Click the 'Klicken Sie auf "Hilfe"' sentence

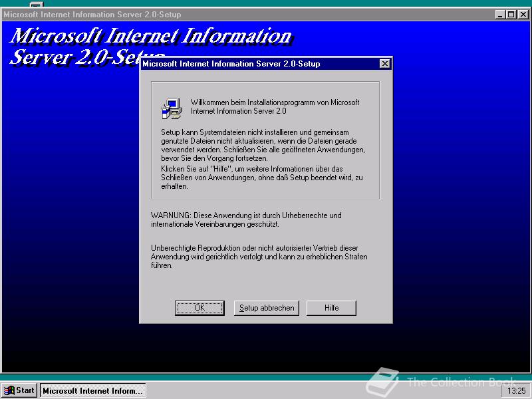(x=261, y=178)
